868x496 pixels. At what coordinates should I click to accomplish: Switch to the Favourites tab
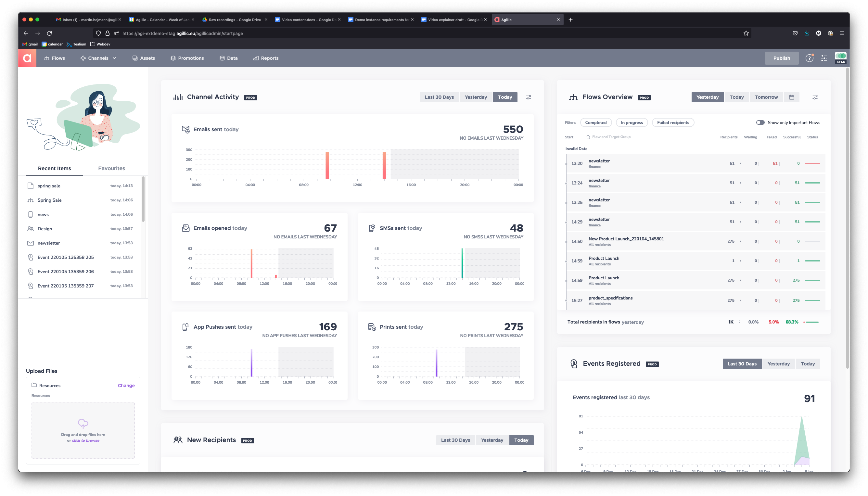[x=111, y=168]
